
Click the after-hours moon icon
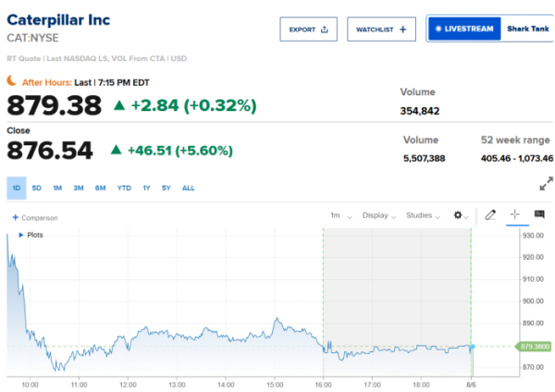click(12, 80)
